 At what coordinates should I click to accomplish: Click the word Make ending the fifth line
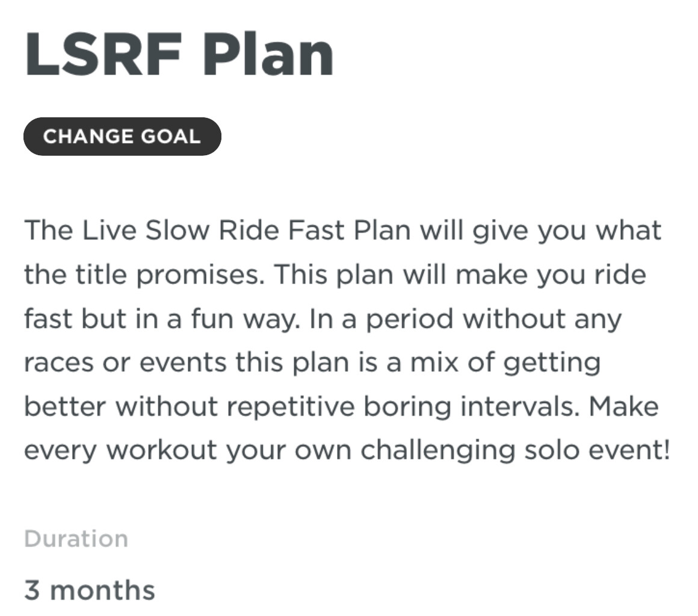tap(623, 407)
